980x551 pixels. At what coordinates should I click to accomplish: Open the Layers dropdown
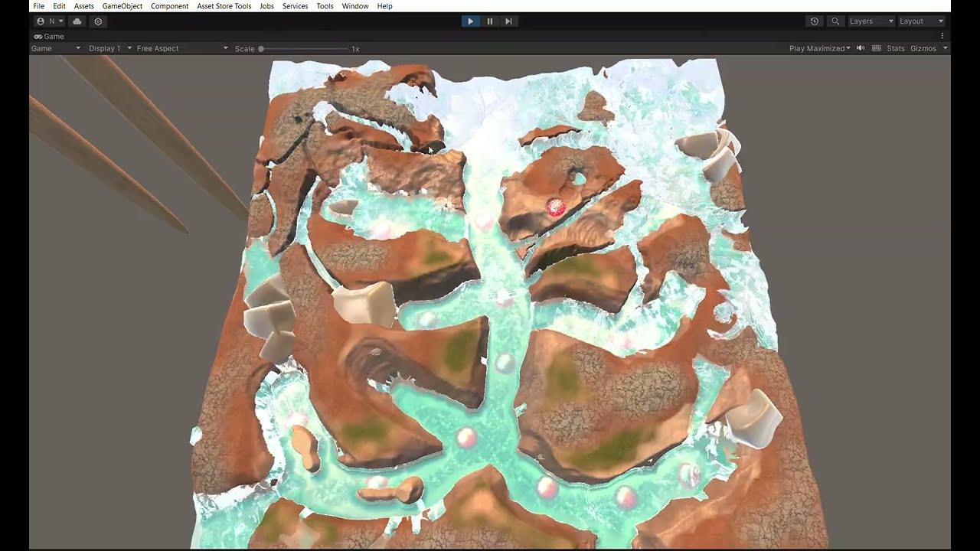(x=871, y=21)
